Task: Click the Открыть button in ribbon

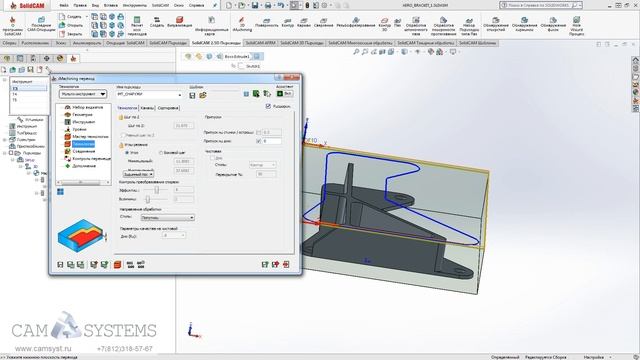Action: point(71,25)
